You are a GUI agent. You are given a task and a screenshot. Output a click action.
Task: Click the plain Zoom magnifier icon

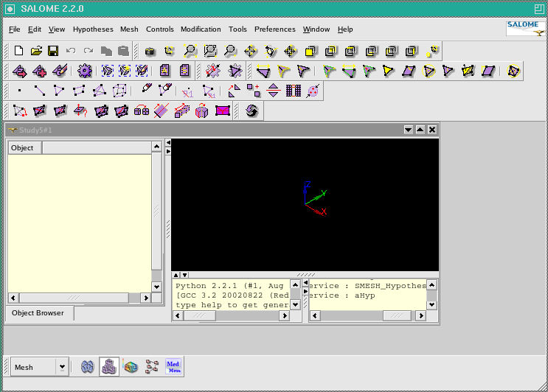tap(230, 51)
